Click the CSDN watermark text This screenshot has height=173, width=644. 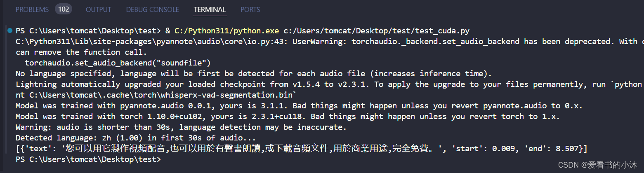click(x=598, y=165)
